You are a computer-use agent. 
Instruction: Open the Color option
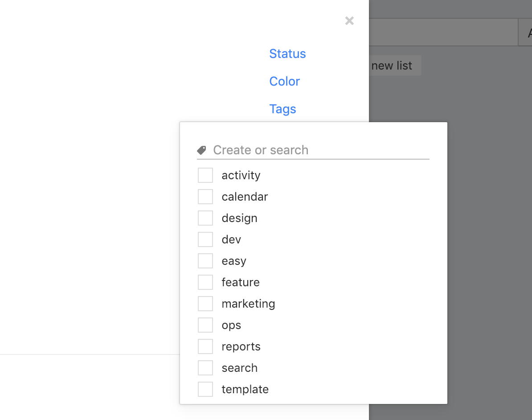[x=284, y=81]
